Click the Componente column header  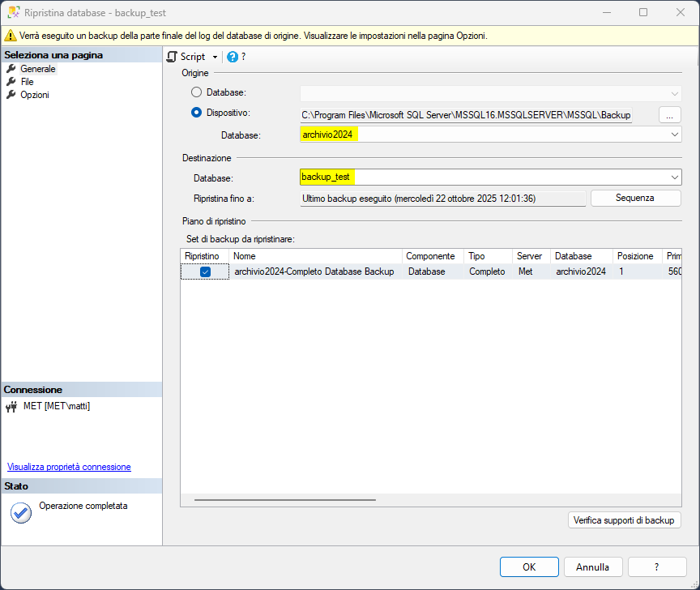tap(433, 256)
